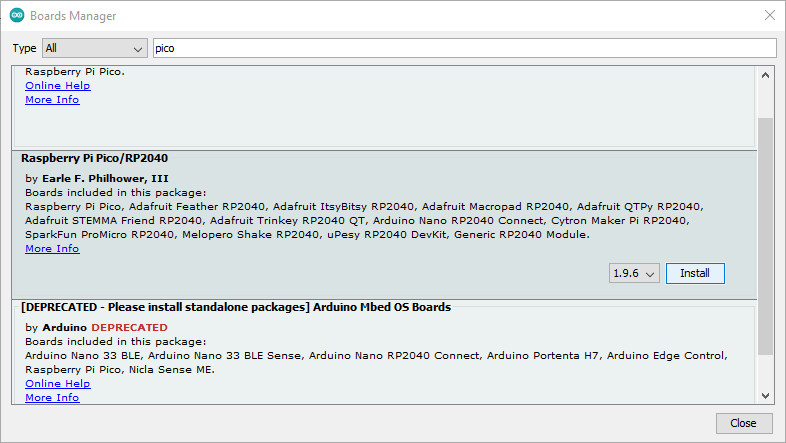Image resolution: width=786 pixels, height=443 pixels.
Task: Click the red DEPRECATED label
Action: click(129, 327)
